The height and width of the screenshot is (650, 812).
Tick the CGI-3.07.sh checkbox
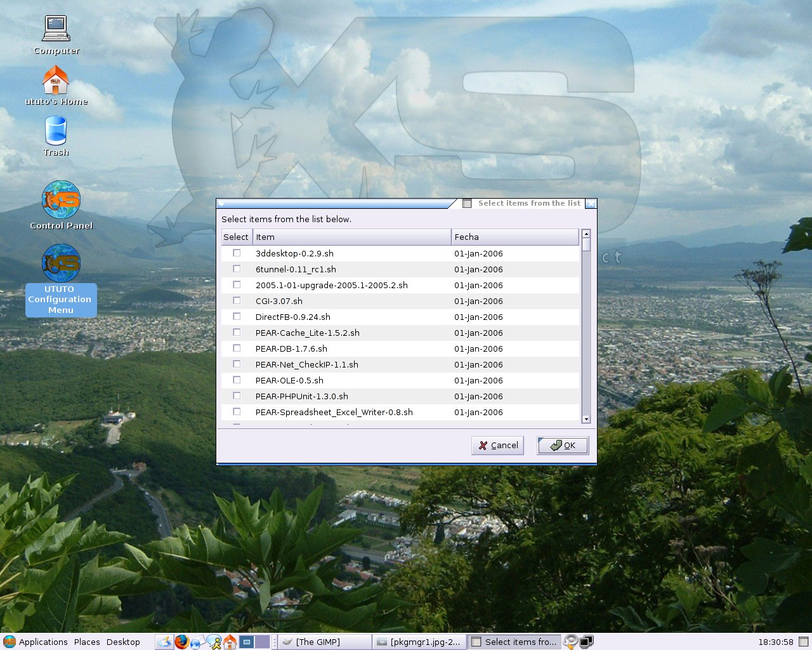click(237, 300)
